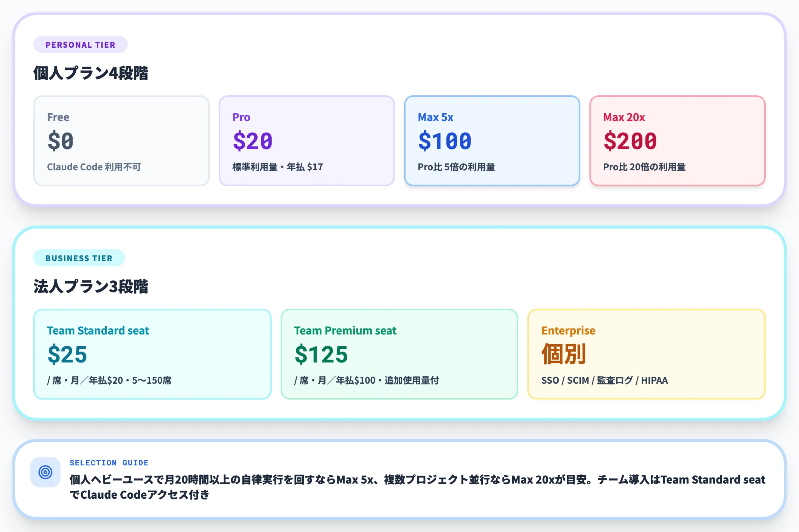The width and height of the screenshot is (799, 532).
Task: Click the target icon beside Selection Guide
Action: pyautogui.click(x=45, y=472)
